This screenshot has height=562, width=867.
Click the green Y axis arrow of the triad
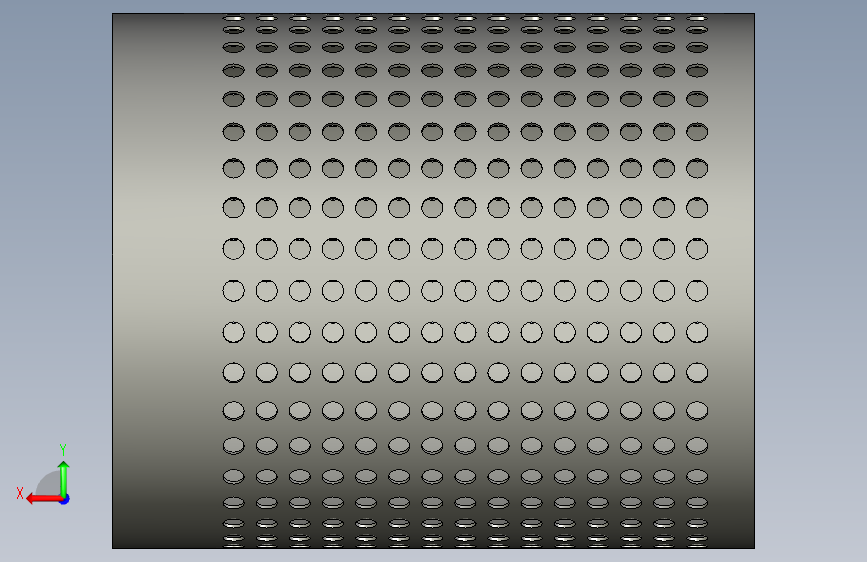click(x=64, y=478)
